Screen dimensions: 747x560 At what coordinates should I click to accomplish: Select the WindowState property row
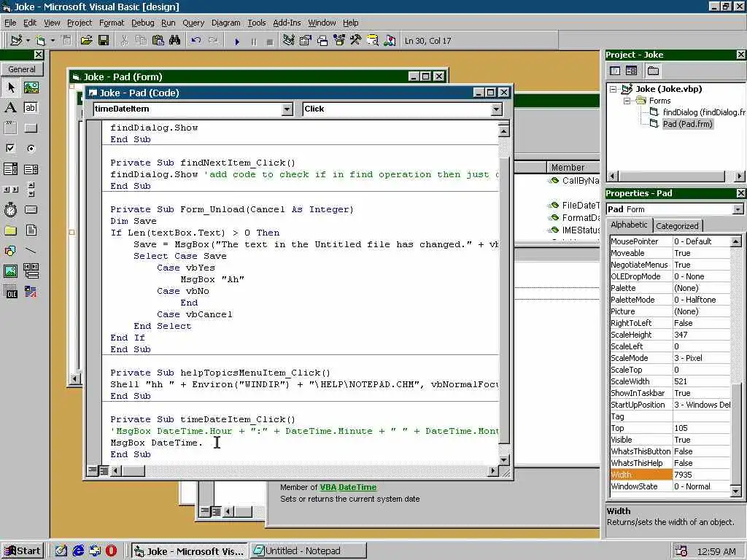(670, 486)
